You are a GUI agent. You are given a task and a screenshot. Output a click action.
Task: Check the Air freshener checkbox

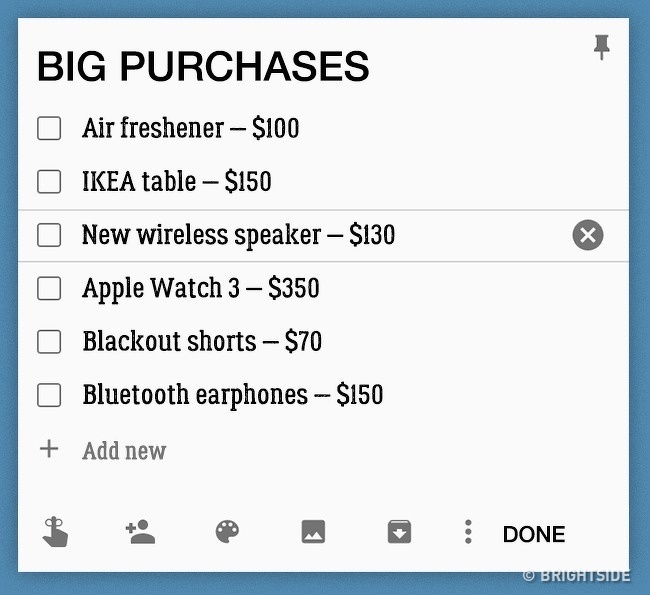coord(49,128)
